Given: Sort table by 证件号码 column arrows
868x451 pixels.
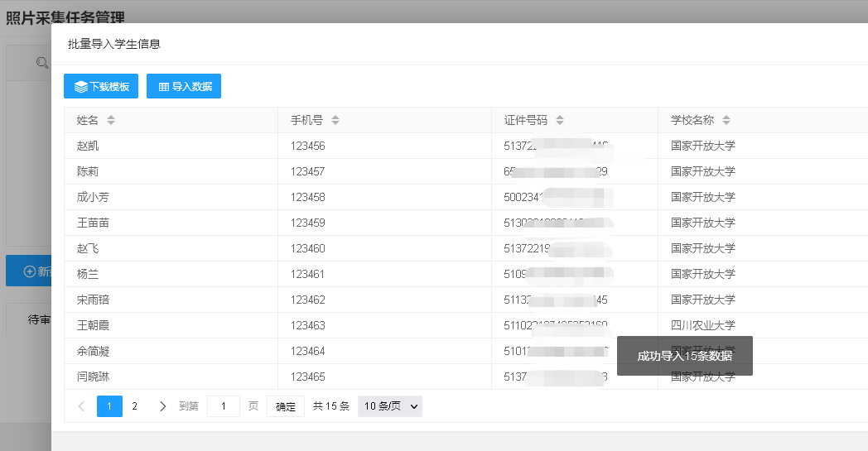Looking at the screenshot, I should coord(560,121).
